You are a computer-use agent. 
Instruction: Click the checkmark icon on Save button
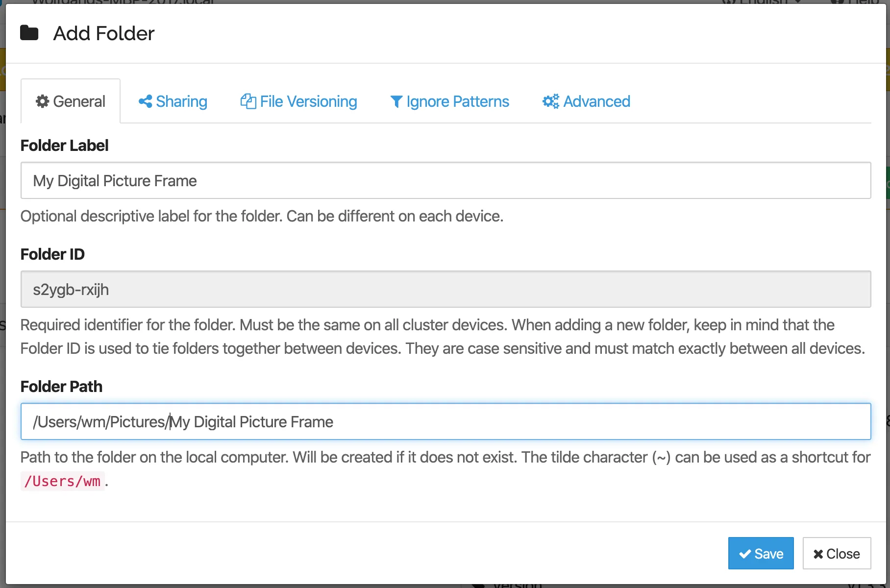(745, 554)
